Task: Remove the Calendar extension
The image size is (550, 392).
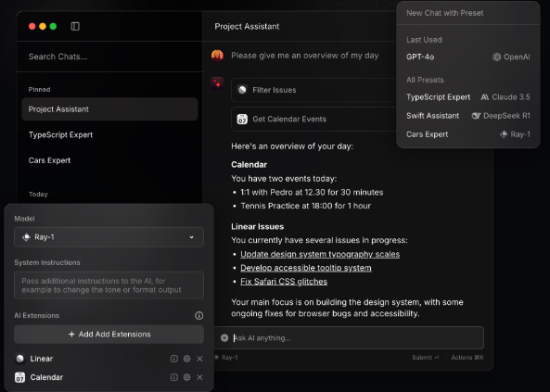Action: point(199,377)
